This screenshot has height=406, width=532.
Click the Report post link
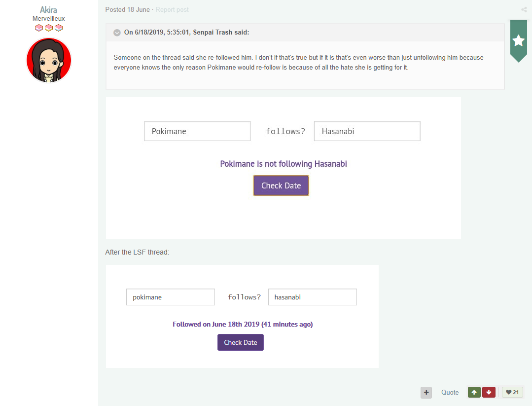click(x=172, y=9)
